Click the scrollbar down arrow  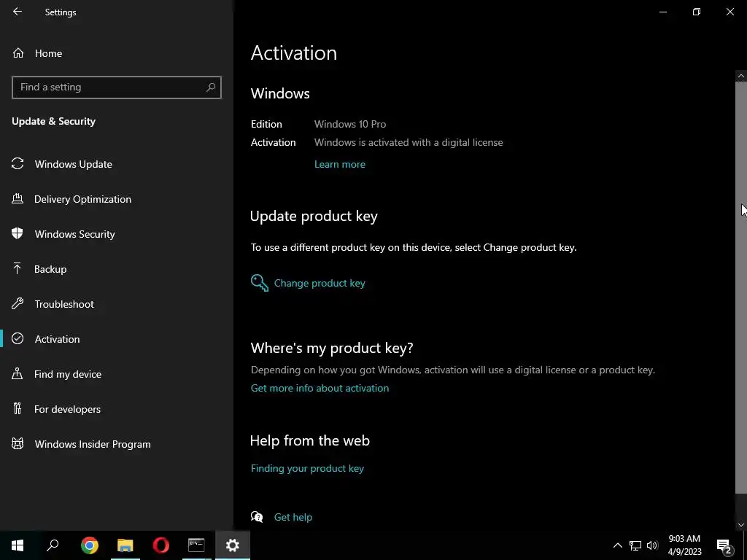(741, 525)
